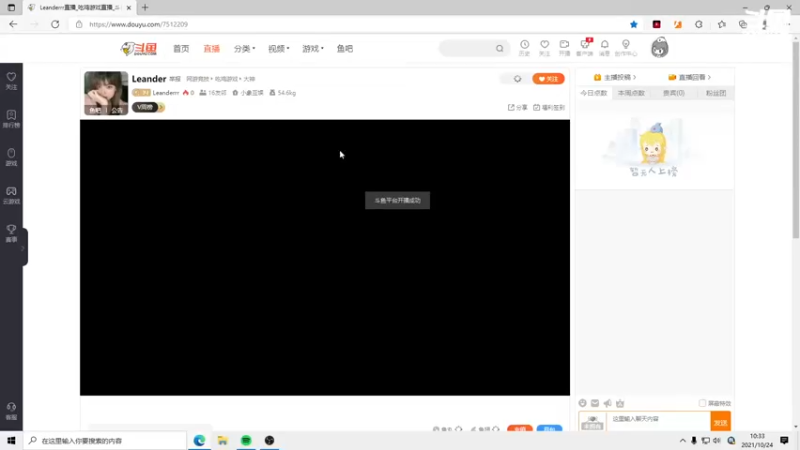This screenshot has height=450, width=800.
Task: Click the 分享 share icon
Action: coord(517,108)
